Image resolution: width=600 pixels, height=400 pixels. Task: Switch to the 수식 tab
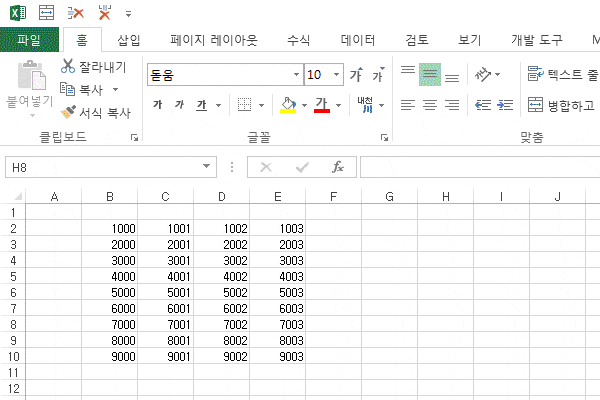click(x=298, y=40)
